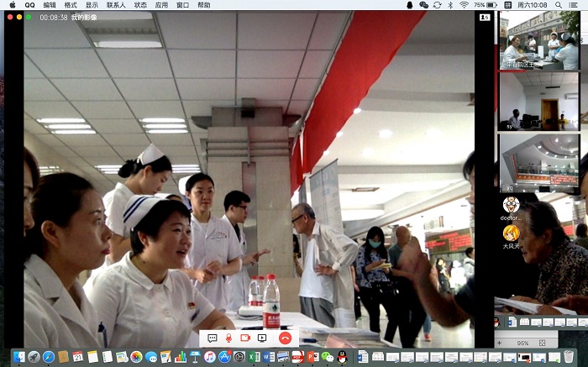This screenshot has width=588, height=367.
Task: Select the doctor participant avatar
Action: click(511, 205)
